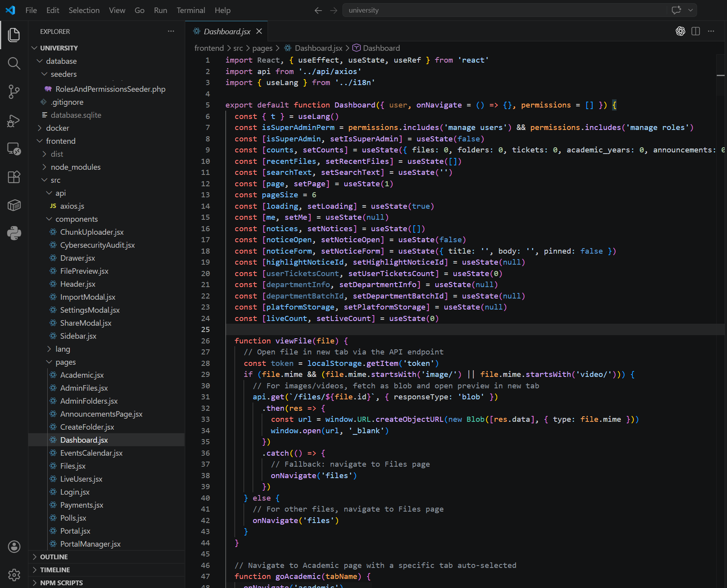The image size is (727, 588).
Task: Click the ChatGPT icon in the editor toolbar
Action: click(x=680, y=31)
